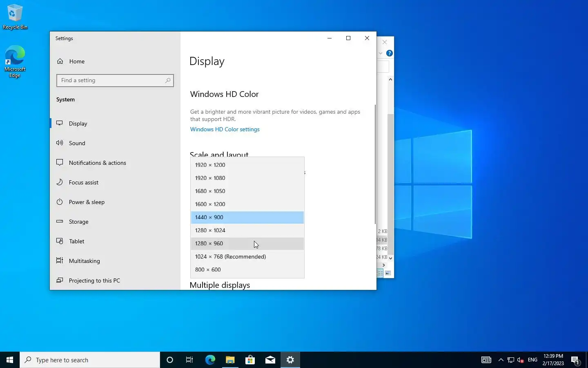This screenshot has height=368, width=588.
Task: Select 1920 × 1080 resolution
Action: click(247, 178)
